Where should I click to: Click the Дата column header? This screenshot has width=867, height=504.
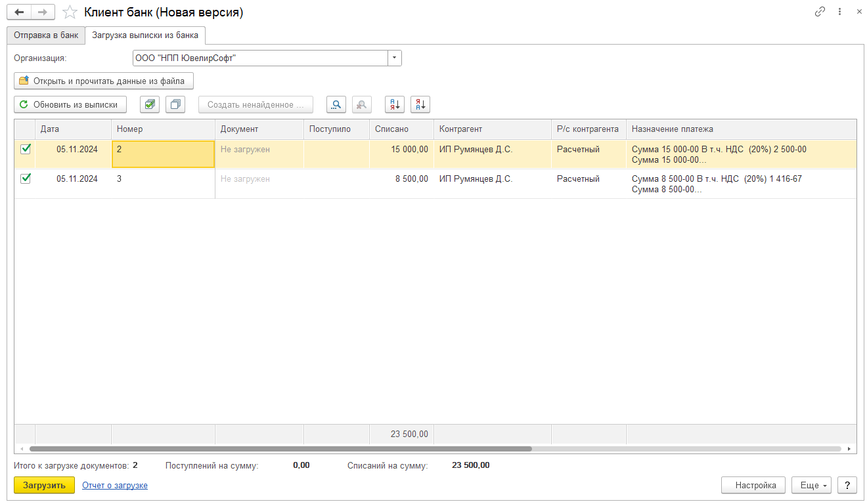73,129
